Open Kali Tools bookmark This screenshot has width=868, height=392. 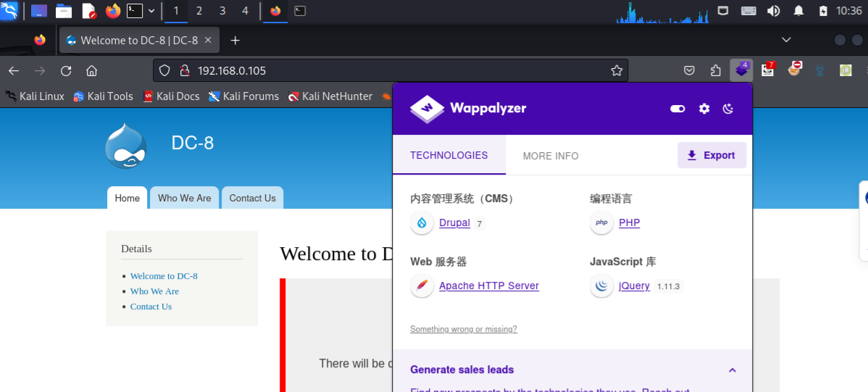click(x=103, y=96)
